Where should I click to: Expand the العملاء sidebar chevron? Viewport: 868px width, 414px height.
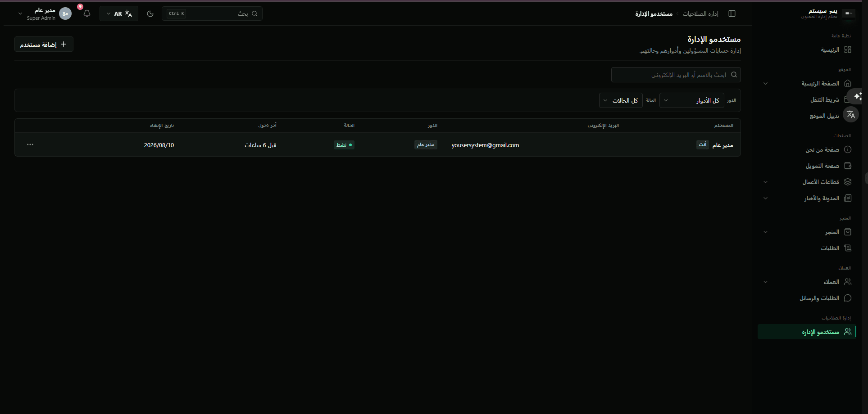pyautogui.click(x=765, y=282)
